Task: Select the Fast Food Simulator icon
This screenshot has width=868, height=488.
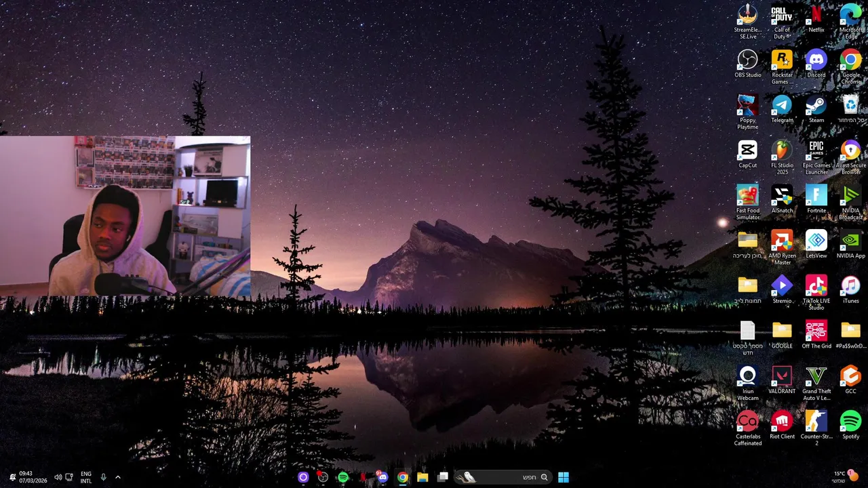Action: 747,202
